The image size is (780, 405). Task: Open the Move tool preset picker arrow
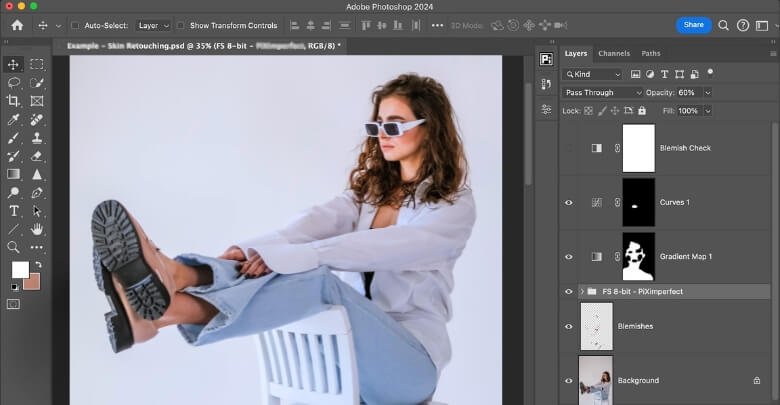(59, 26)
